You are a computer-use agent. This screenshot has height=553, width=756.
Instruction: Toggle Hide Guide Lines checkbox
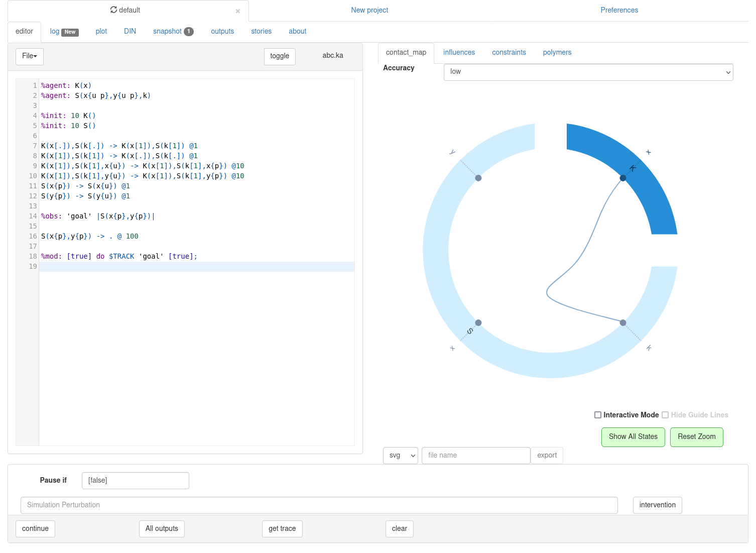coord(665,415)
